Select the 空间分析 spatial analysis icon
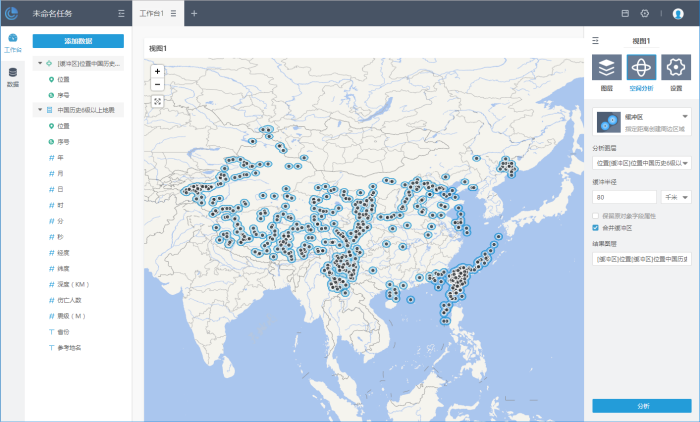The height and width of the screenshot is (422, 700). (x=641, y=68)
